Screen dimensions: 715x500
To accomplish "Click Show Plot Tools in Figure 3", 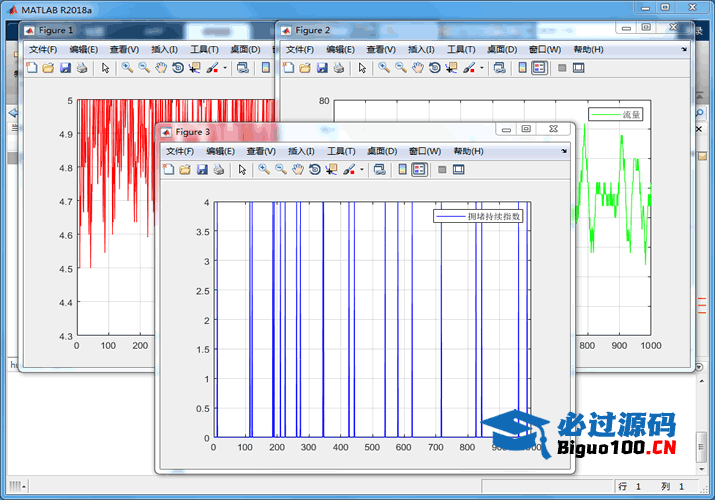I will tap(459, 170).
